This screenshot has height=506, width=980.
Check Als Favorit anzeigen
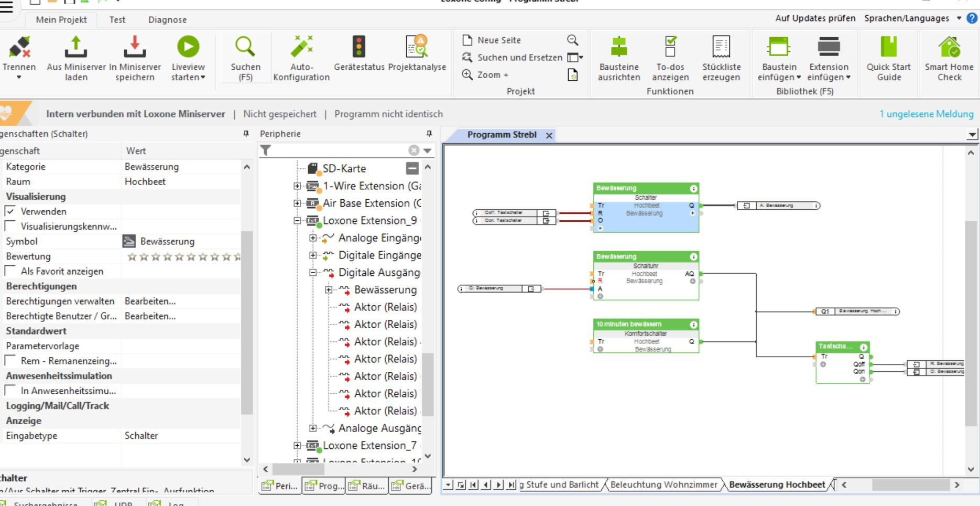click(x=10, y=271)
